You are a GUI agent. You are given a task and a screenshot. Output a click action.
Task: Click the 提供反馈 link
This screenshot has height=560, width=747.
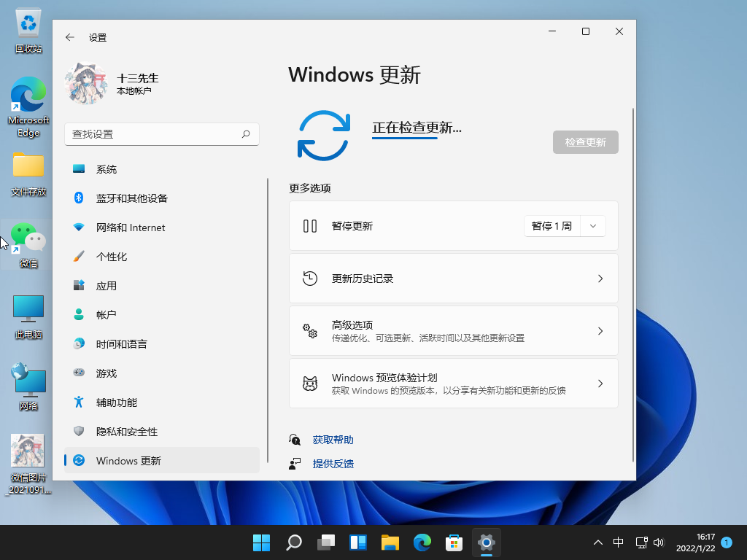(x=333, y=463)
